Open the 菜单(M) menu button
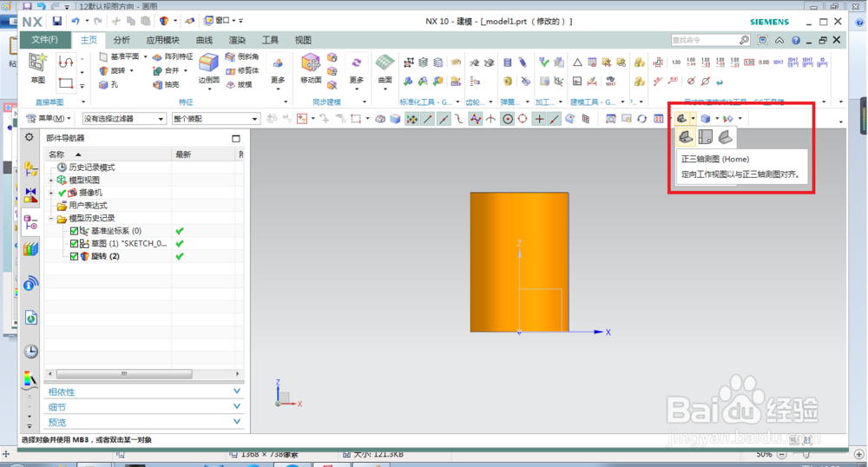This screenshot has height=467, width=868. 49,118
